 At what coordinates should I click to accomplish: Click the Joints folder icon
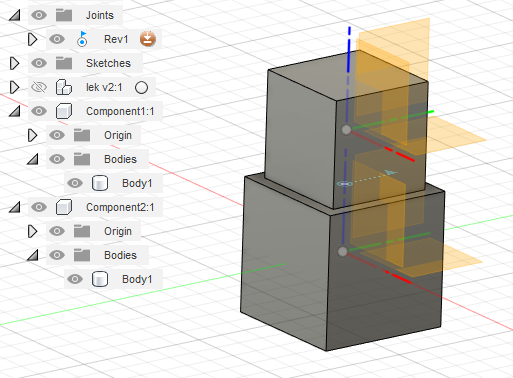tap(64, 15)
